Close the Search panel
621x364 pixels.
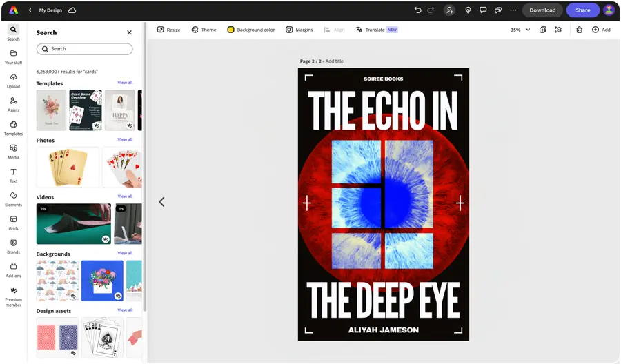[x=129, y=32]
